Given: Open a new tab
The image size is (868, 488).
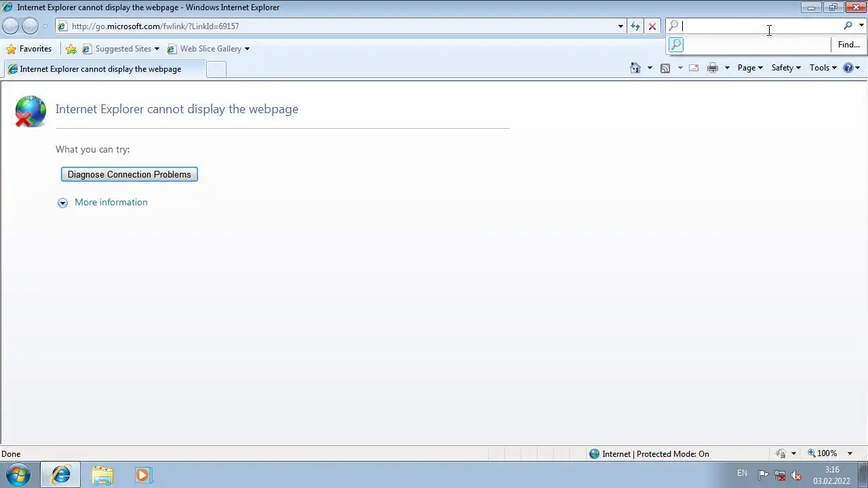Looking at the screenshot, I should tap(216, 69).
